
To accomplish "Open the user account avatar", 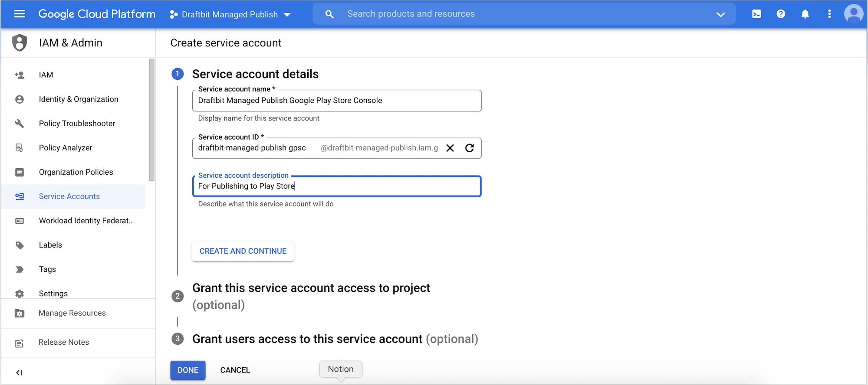I will 853,14.
